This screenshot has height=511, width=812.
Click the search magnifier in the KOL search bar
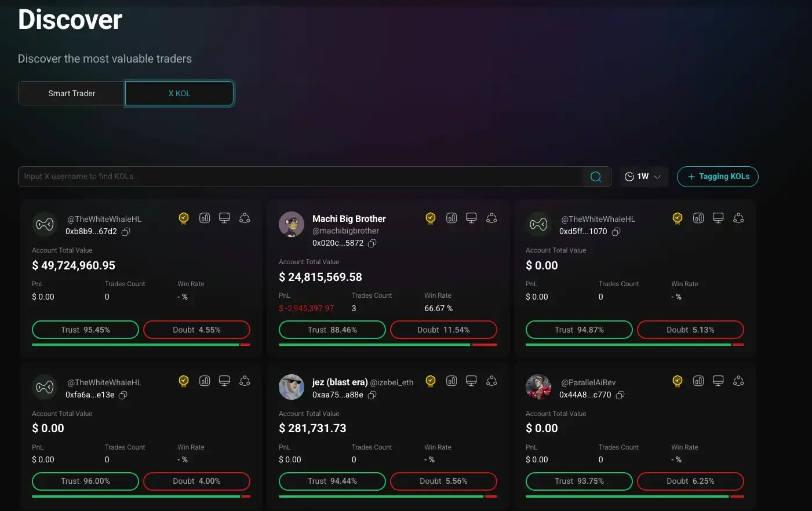[x=596, y=176]
